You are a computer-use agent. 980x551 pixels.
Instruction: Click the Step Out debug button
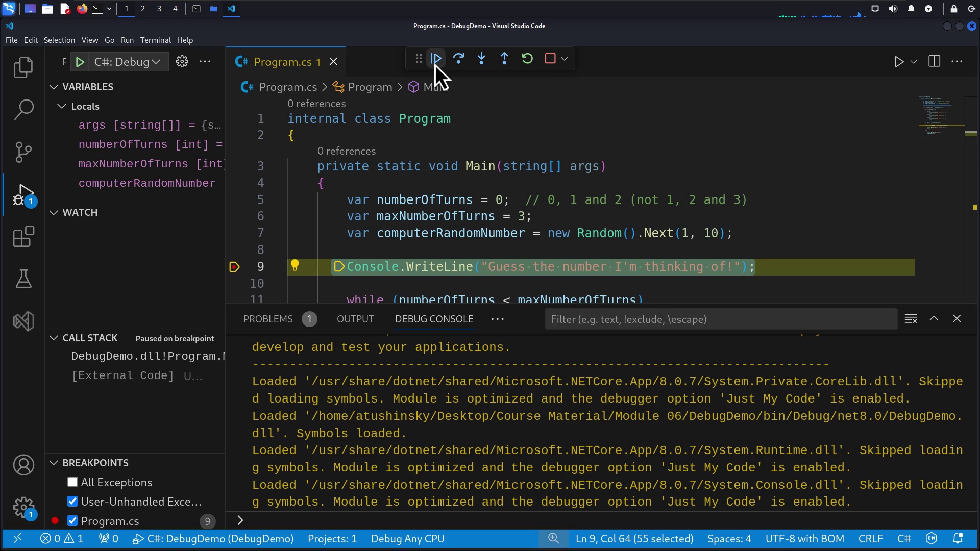coord(504,59)
